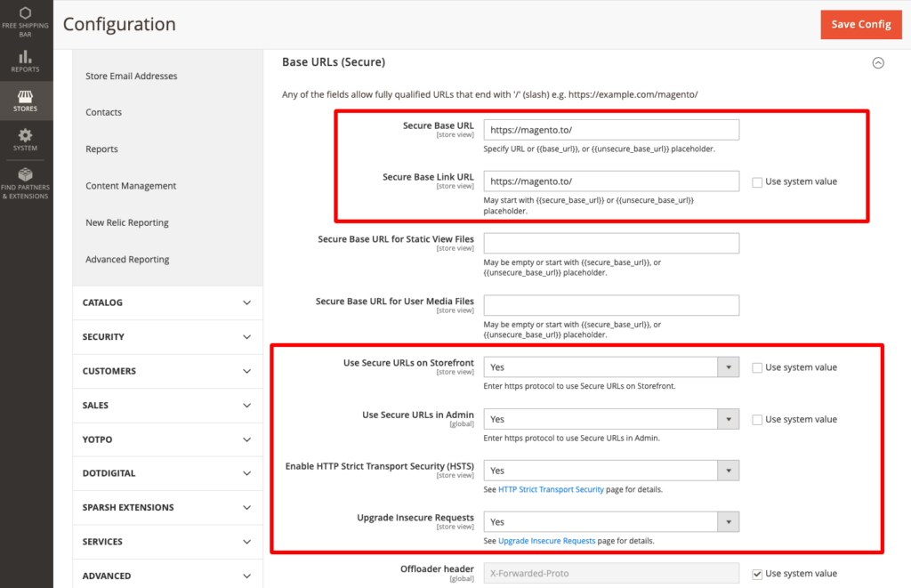Click the Secure Base URL field

pos(611,130)
